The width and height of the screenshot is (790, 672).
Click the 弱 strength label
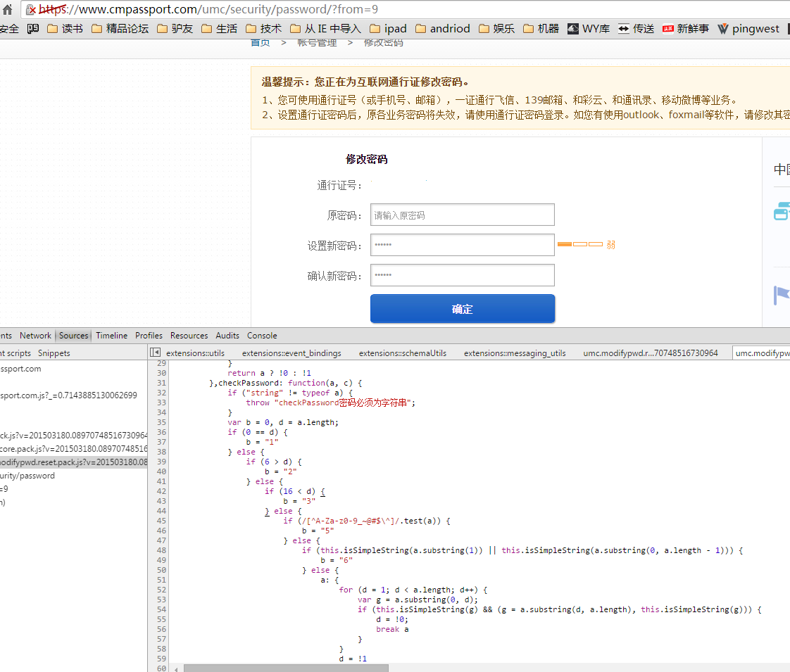[610, 245]
